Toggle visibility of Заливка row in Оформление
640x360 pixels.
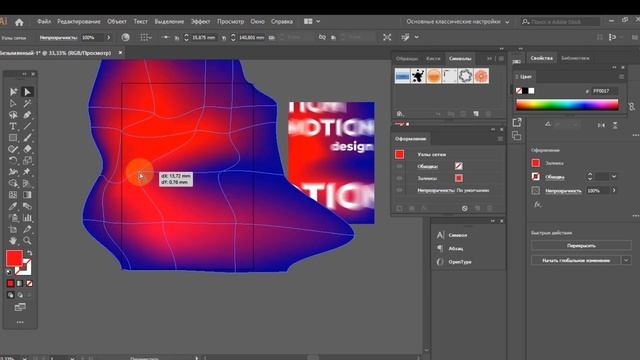coord(399,178)
